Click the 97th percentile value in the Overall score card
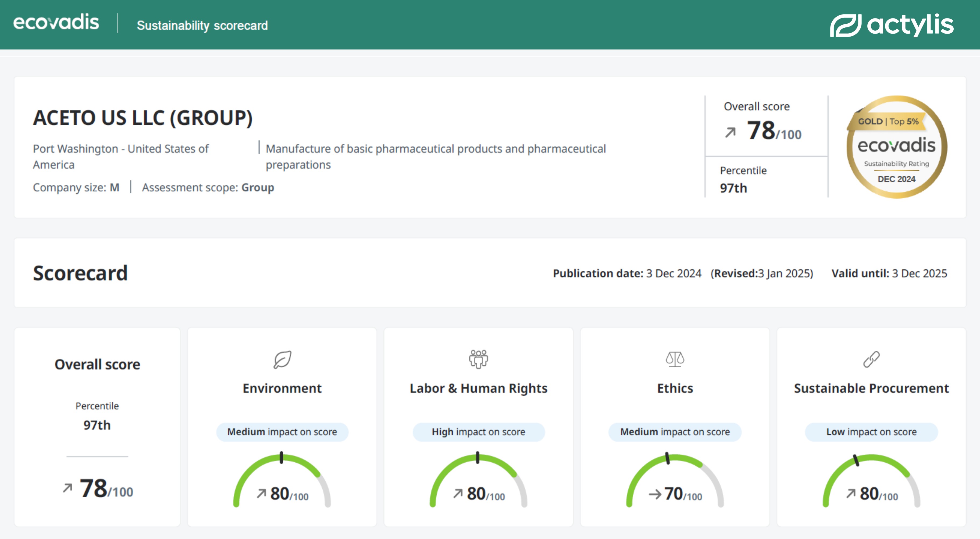Image resolution: width=980 pixels, height=539 pixels. point(97,425)
